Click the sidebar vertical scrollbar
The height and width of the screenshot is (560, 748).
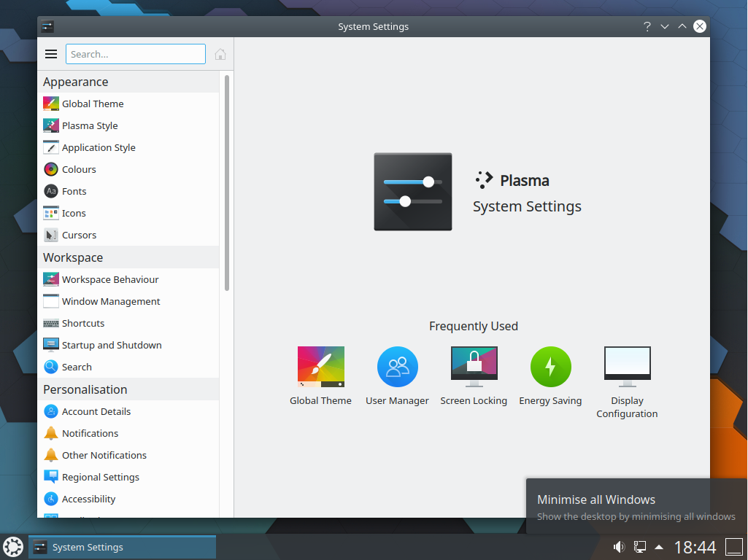[x=227, y=182]
